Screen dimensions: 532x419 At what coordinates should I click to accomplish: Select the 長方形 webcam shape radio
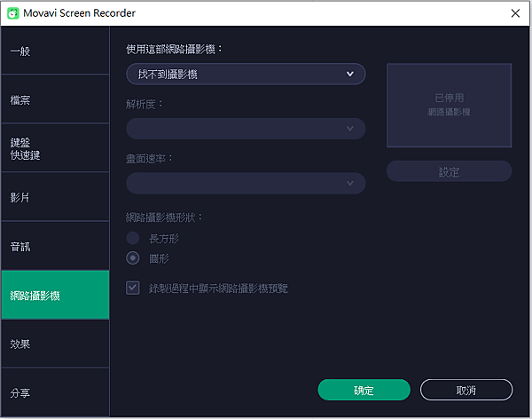(133, 238)
